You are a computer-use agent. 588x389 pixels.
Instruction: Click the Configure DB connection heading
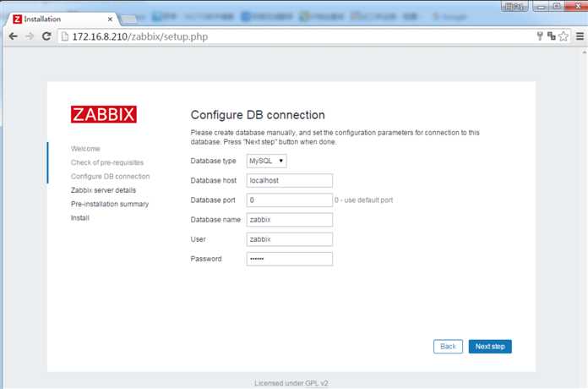(x=258, y=115)
